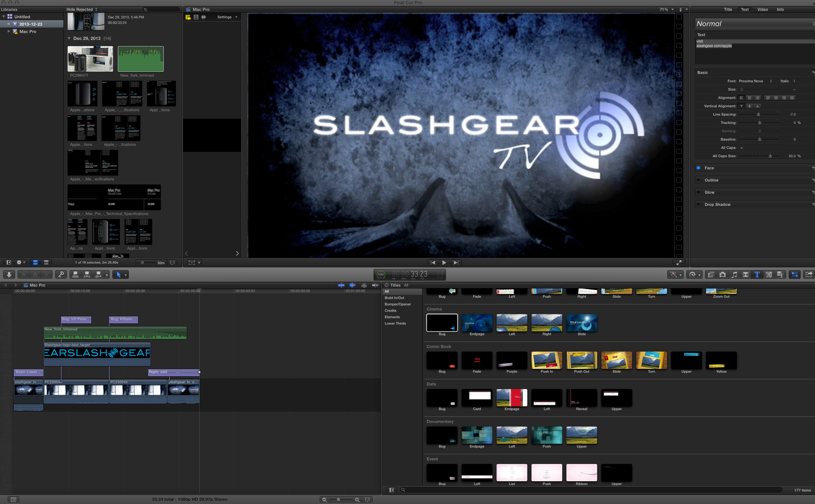The image size is (815, 504).
Task: Open the Share project button
Action: [809, 275]
